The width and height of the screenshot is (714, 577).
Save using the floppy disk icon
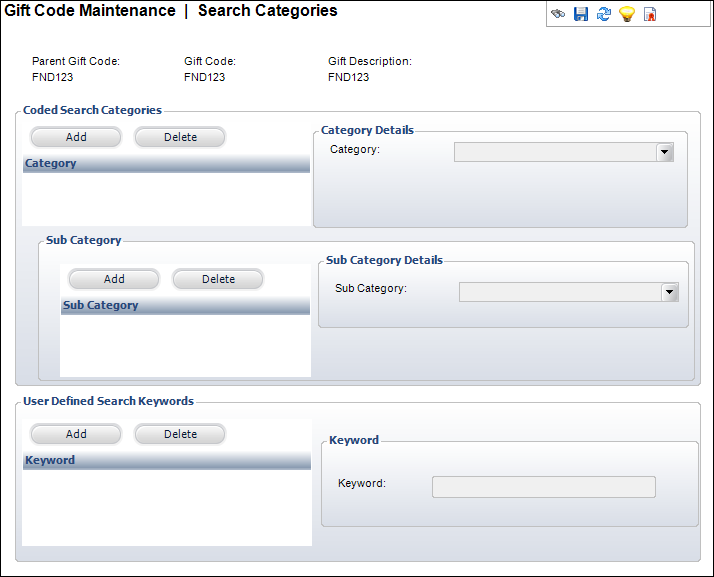tap(581, 14)
